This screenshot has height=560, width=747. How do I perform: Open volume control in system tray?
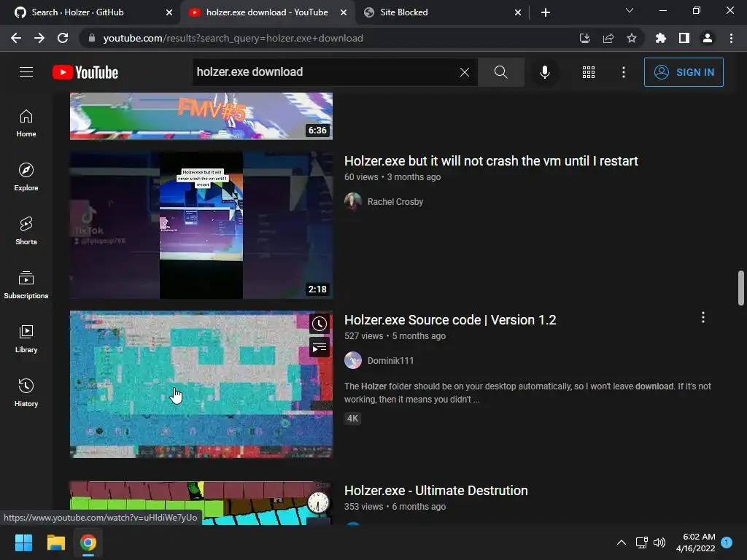(659, 542)
